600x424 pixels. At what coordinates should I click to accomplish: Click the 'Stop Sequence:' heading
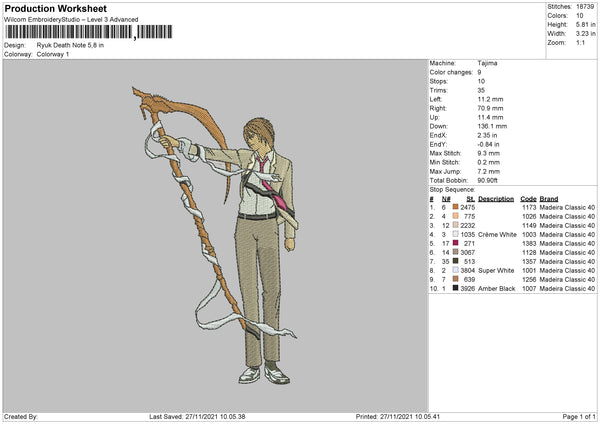[x=452, y=190]
